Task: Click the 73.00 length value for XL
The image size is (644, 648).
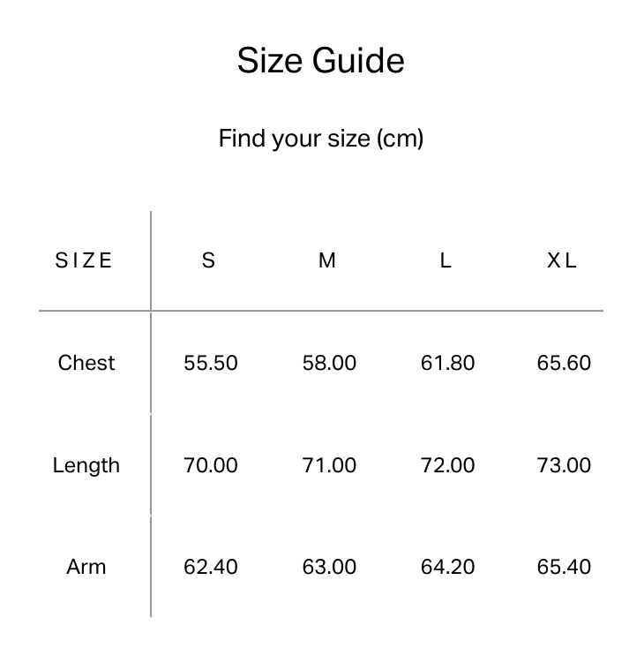Action: (x=564, y=465)
